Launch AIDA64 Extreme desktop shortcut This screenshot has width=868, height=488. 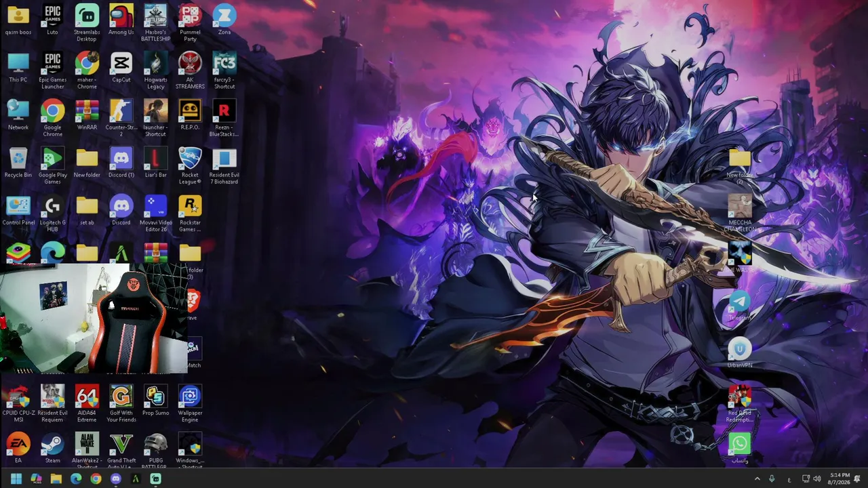tap(87, 404)
